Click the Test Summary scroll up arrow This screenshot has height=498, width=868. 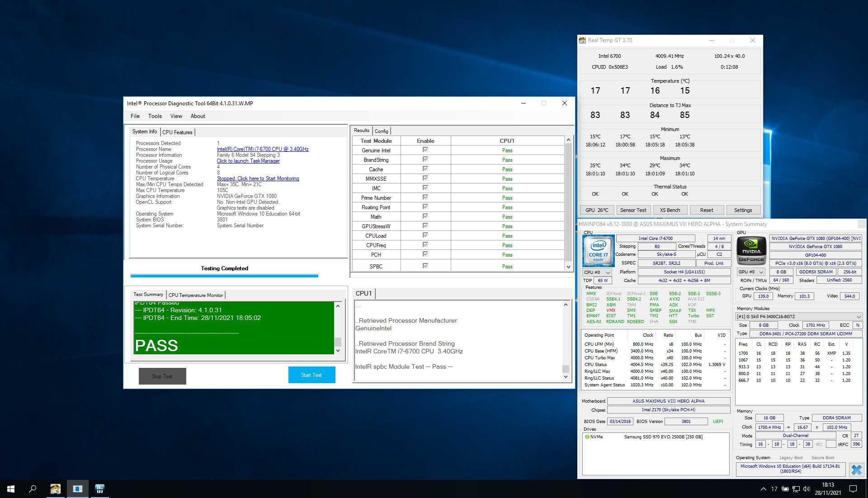[338, 306]
